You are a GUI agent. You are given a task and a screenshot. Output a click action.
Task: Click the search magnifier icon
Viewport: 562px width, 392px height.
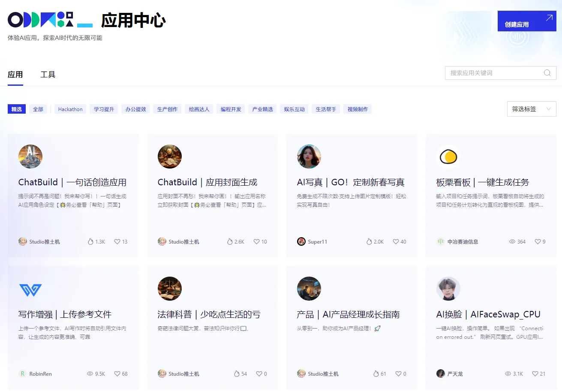547,73
